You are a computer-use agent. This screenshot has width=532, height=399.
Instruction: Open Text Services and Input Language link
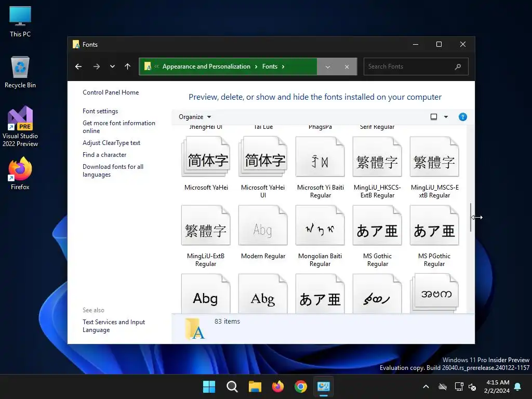[114, 326]
